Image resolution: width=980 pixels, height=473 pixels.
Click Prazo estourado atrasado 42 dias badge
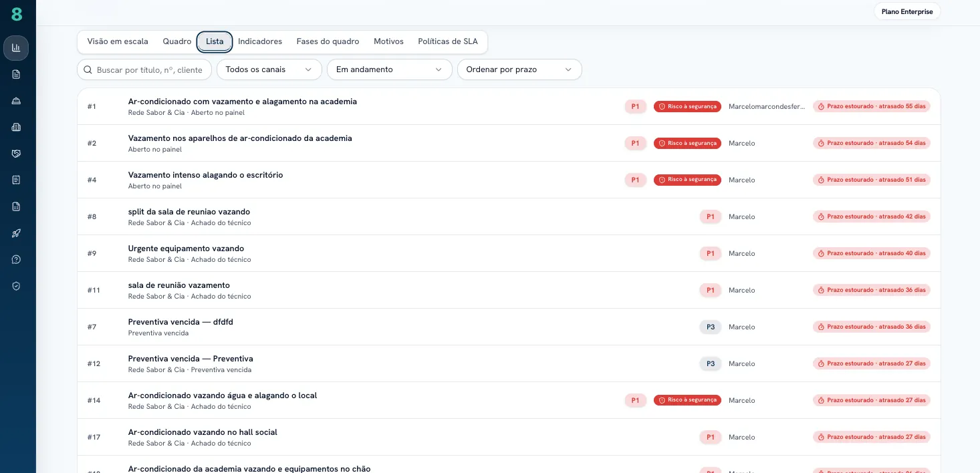pyautogui.click(x=872, y=216)
